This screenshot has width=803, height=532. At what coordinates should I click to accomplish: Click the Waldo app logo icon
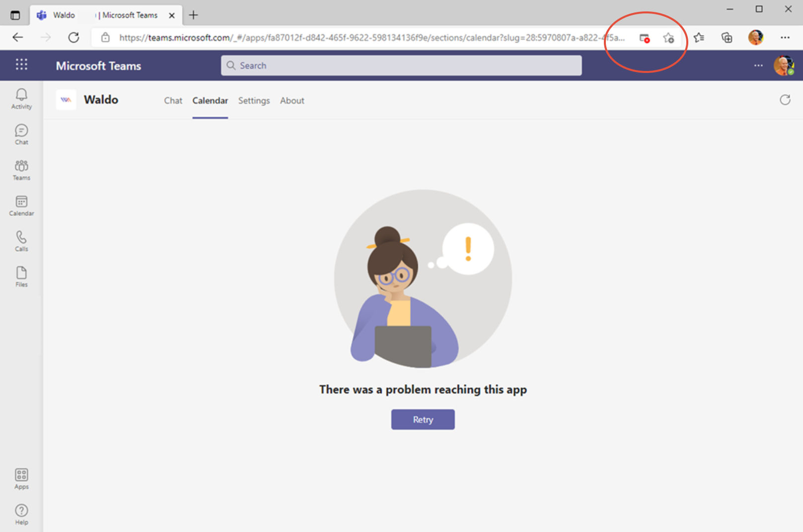tap(66, 100)
